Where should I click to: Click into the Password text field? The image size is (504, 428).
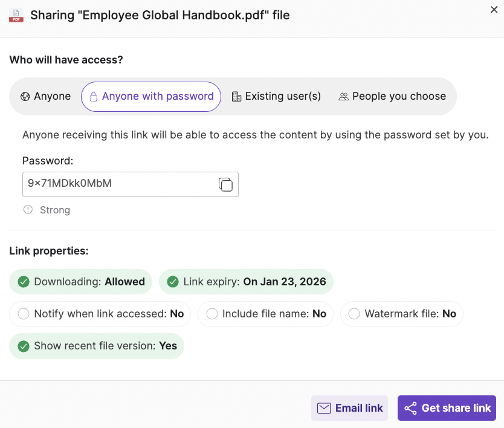click(118, 184)
